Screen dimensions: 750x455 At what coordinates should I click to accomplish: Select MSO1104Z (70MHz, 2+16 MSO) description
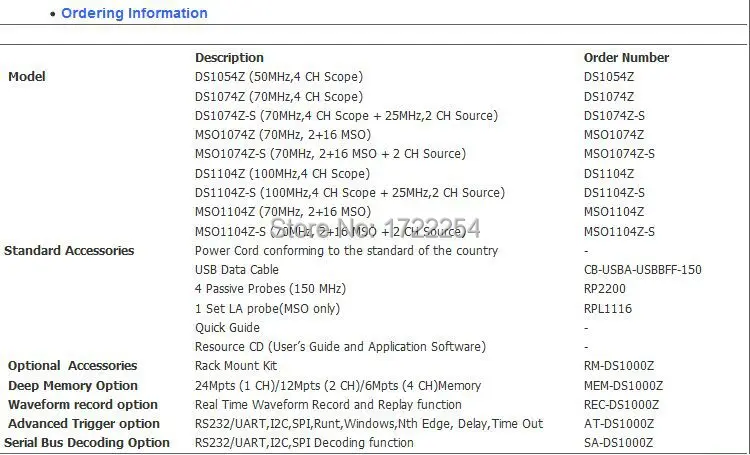[283, 211]
